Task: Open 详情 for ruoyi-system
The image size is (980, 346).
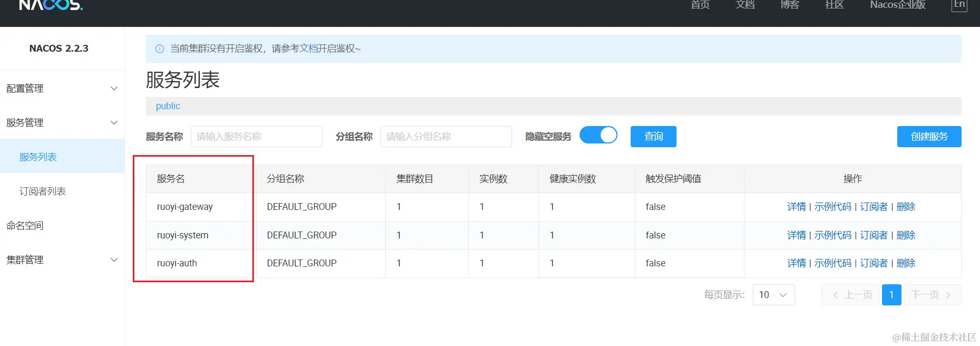Action: (797, 235)
